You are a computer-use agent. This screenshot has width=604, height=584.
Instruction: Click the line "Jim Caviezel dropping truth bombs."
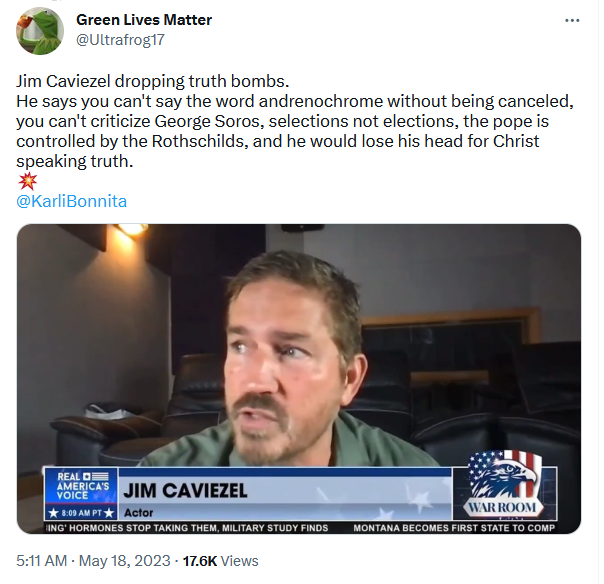153,81
